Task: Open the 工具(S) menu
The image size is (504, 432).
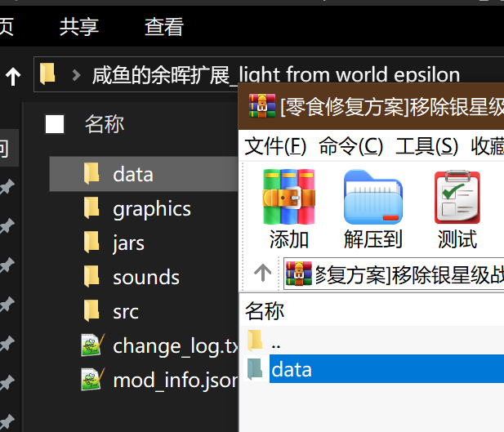Action: pyautogui.click(x=426, y=146)
